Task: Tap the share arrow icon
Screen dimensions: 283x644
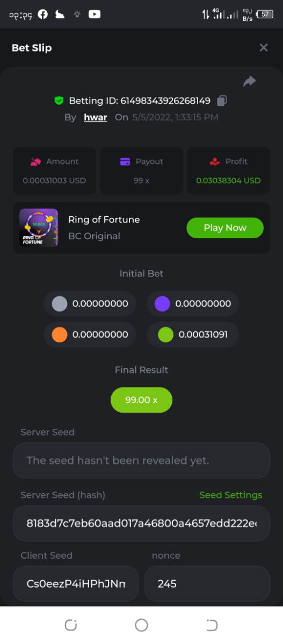Action: pyautogui.click(x=249, y=81)
